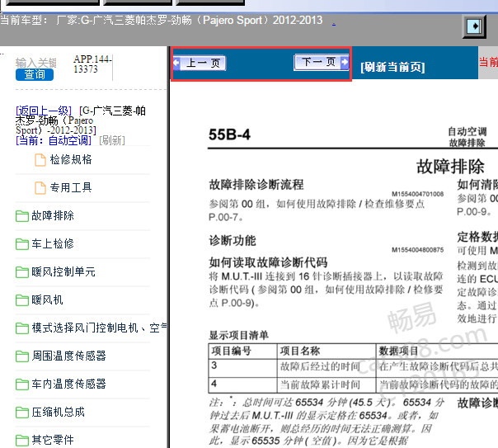Click the table header 项目名称
Viewport: 498px width, 448px height.
point(300,351)
